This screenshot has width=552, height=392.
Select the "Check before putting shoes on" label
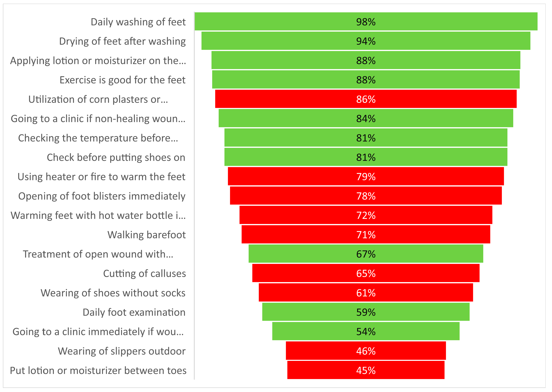click(116, 157)
